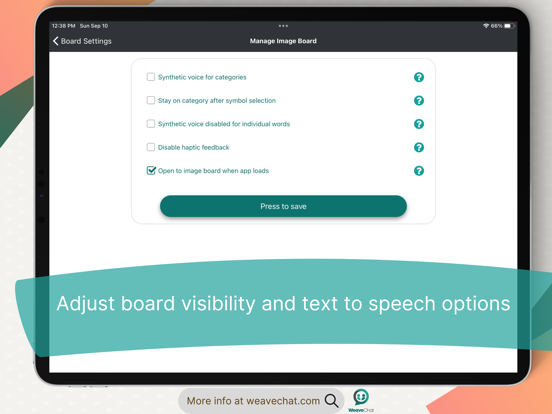Click the Adjust board visibility banner text

[x=283, y=304]
